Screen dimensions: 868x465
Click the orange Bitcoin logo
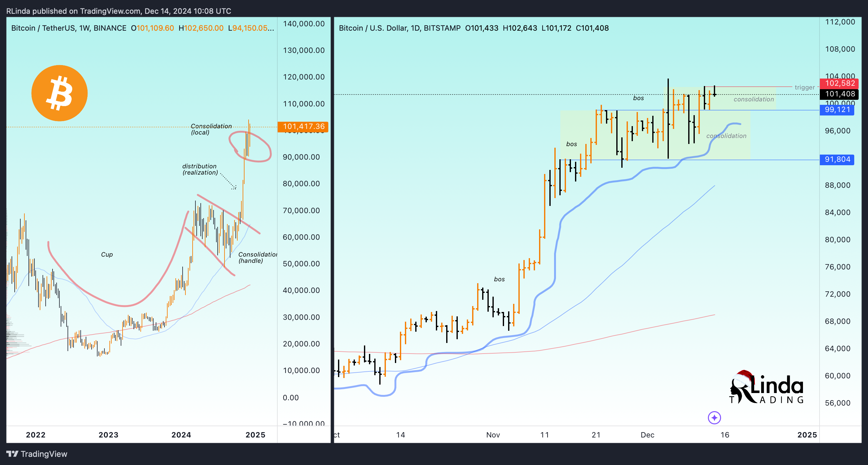(59, 93)
